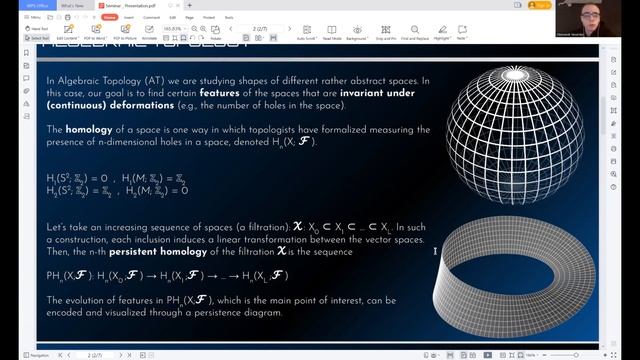
Task: Open the Highlight pen dropdown
Action: (x=442, y=32)
